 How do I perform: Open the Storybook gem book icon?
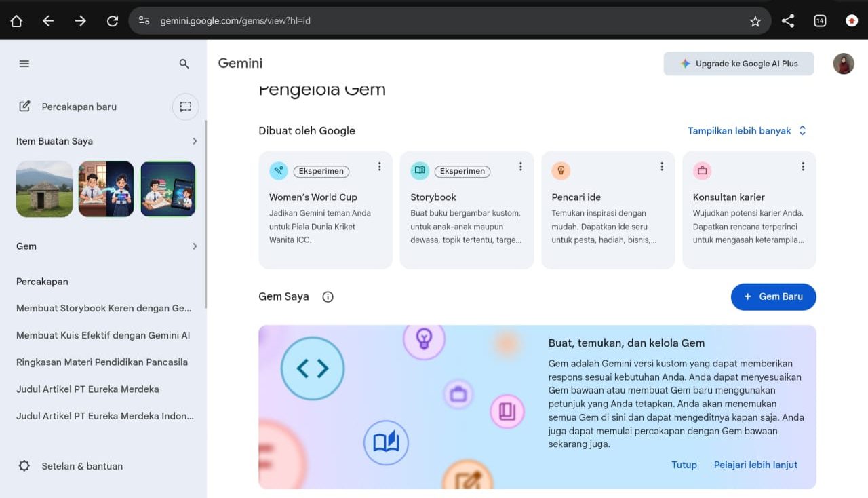[x=420, y=171]
